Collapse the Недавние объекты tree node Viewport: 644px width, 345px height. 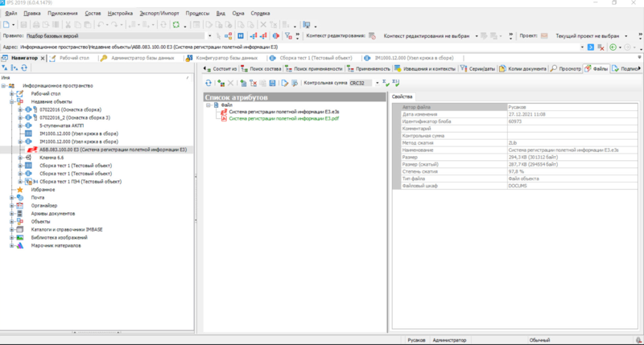[12, 101]
